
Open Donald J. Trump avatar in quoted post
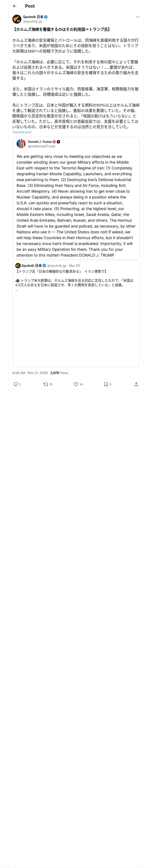[x=21, y=144]
